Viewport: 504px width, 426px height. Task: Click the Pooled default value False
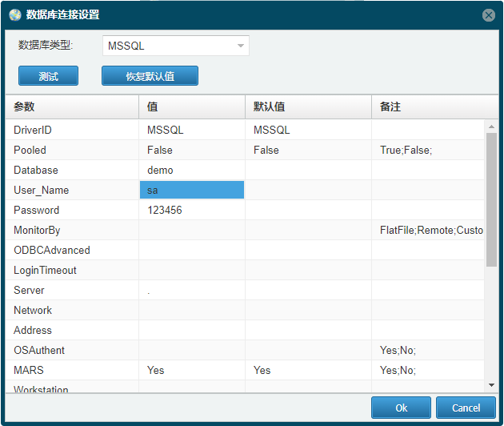[308, 150]
